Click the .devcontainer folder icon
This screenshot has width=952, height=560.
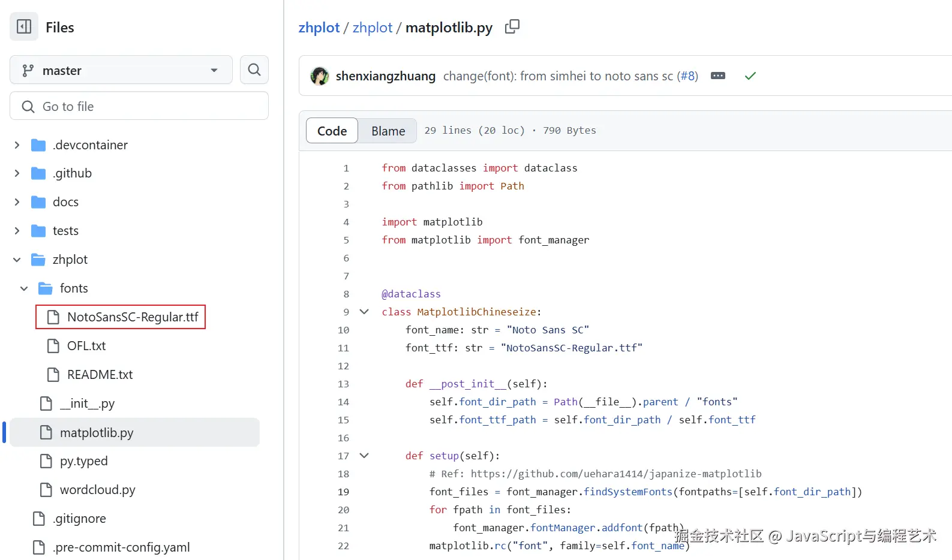pos(38,145)
